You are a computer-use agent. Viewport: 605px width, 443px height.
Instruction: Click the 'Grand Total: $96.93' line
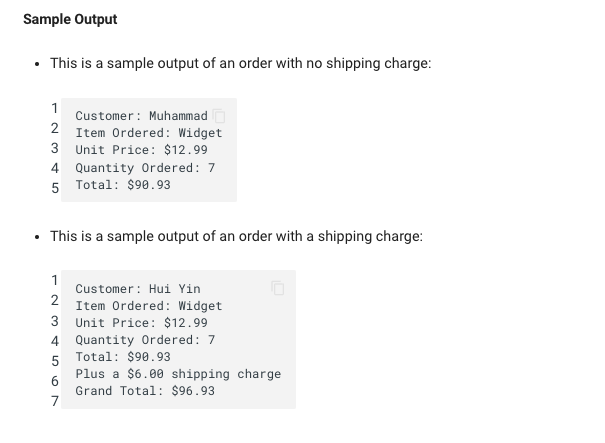pyautogui.click(x=145, y=391)
